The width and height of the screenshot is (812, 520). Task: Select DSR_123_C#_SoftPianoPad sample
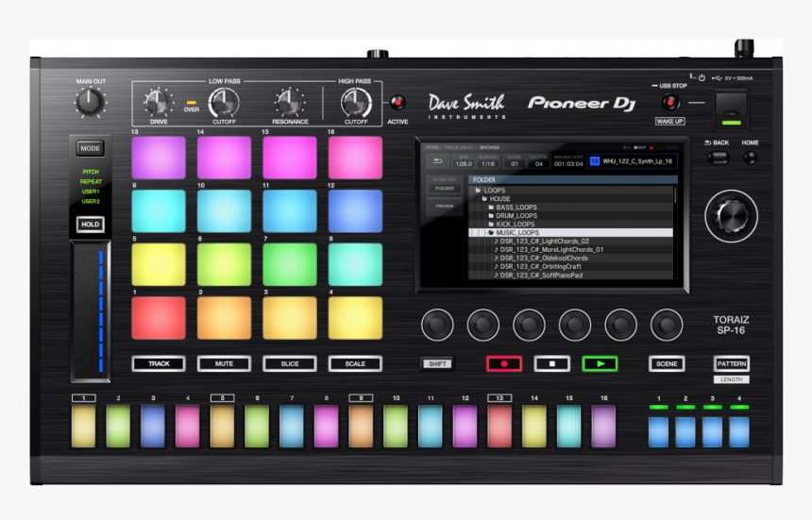570,276
